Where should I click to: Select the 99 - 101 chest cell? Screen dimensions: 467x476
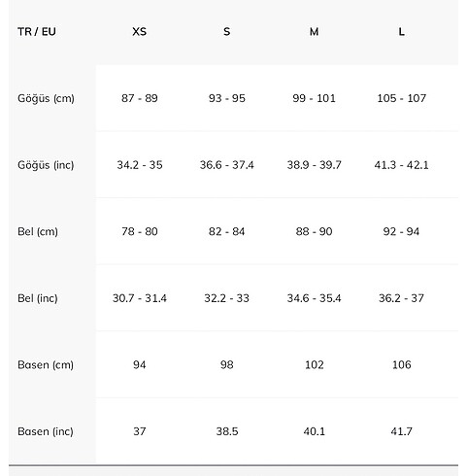(x=314, y=98)
